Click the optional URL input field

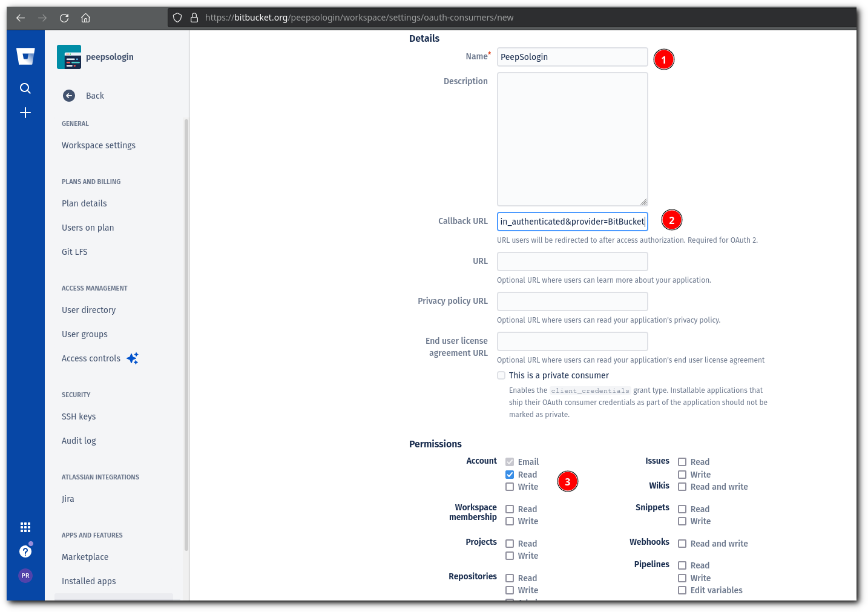click(x=573, y=262)
